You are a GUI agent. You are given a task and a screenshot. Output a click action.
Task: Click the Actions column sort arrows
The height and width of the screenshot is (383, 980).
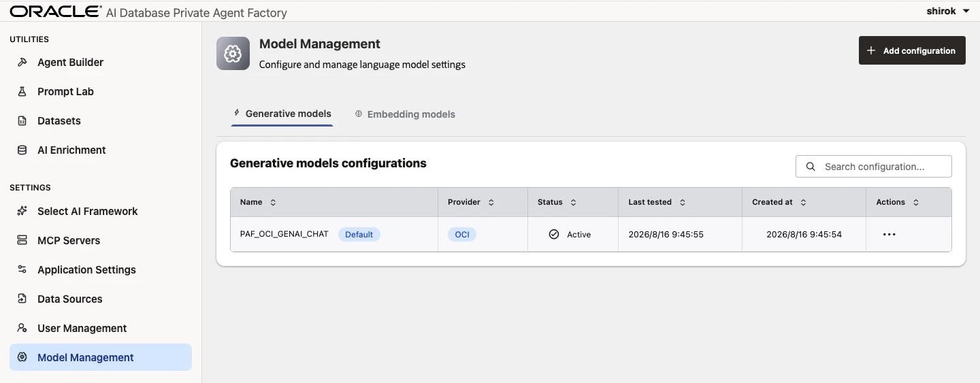(x=916, y=202)
